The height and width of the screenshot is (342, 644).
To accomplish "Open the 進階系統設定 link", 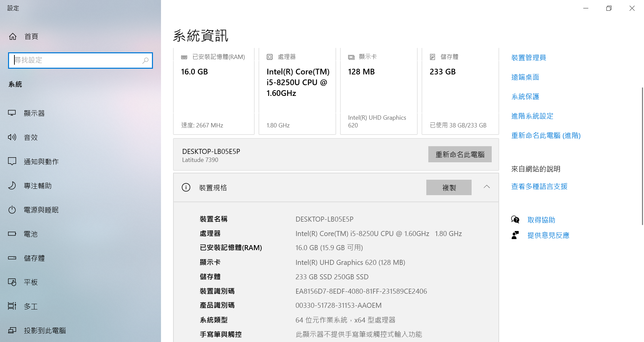I will pos(532,116).
